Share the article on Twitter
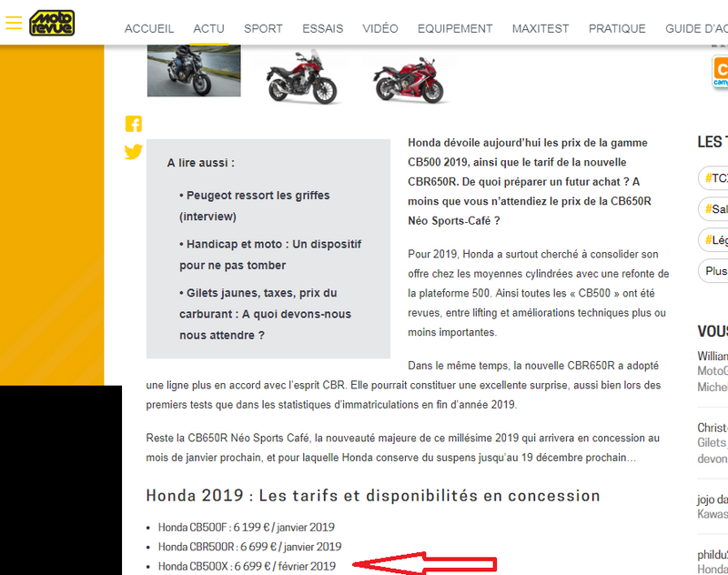Viewport: 728px width, 575px height. coord(133,152)
